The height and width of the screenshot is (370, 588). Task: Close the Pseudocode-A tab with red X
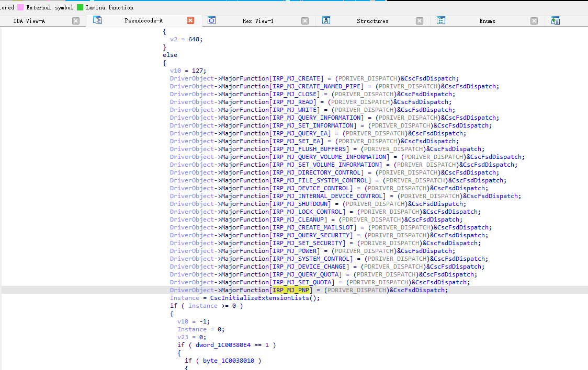(190, 21)
